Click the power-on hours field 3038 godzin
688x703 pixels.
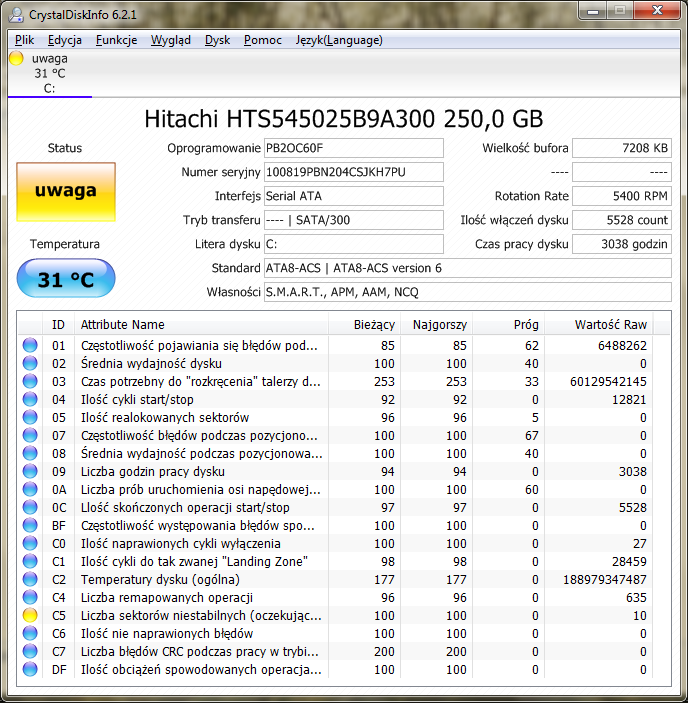[622, 244]
